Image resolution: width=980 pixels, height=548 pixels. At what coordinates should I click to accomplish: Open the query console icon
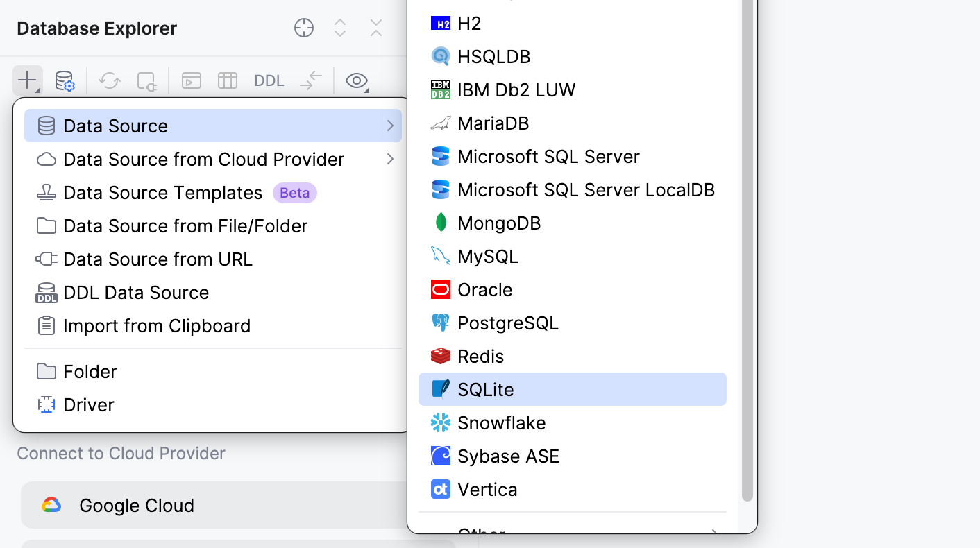tap(192, 80)
